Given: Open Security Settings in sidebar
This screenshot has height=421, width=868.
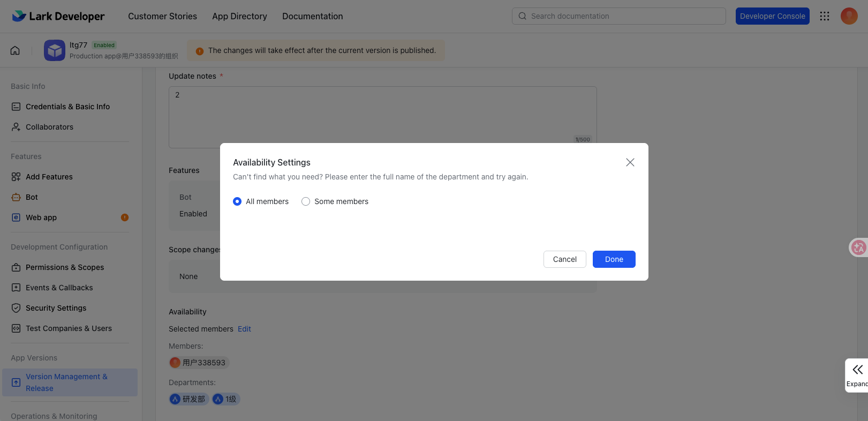Looking at the screenshot, I should point(56,308).
